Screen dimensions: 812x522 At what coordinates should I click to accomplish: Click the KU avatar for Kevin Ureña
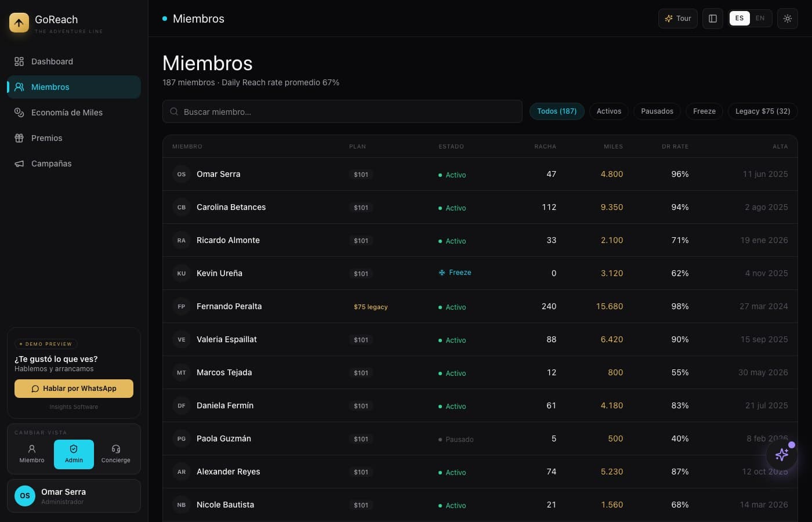point(182,273)
